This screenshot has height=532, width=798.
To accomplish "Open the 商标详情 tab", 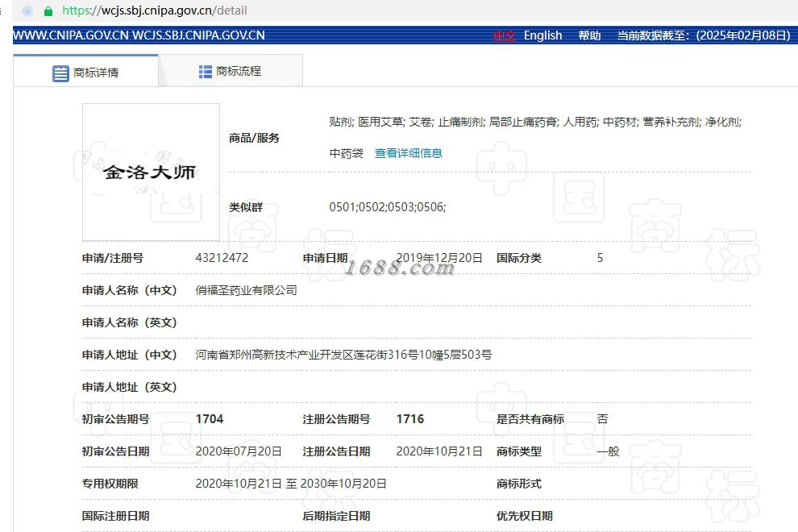I will tap(85, 71).
